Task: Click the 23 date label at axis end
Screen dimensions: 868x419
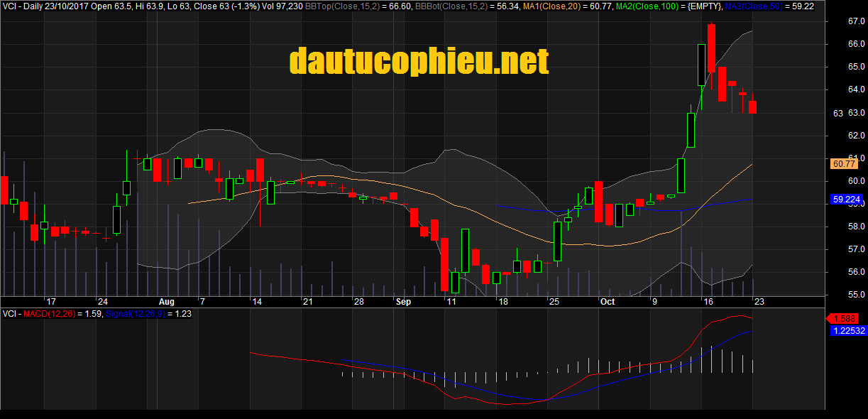Action: point(758,302)
